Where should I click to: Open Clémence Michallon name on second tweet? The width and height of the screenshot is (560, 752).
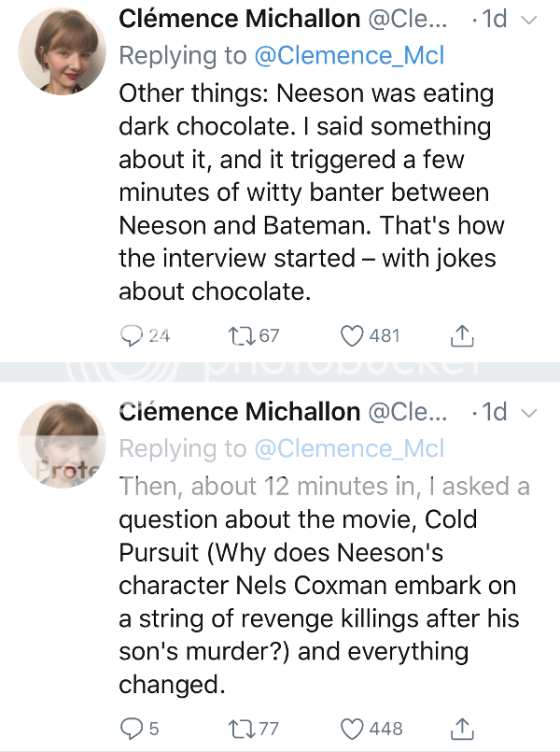pyautogui.click(x=240, y=412)
